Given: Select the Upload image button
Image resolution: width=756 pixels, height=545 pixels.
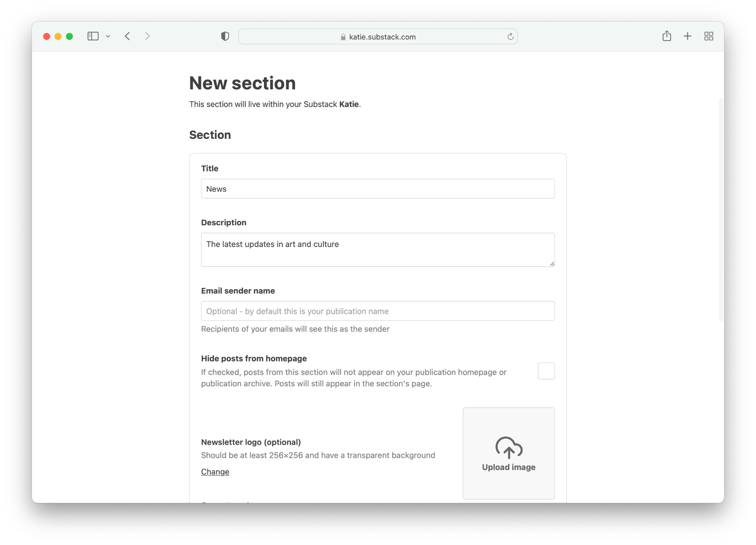Looking at the screenshot, I should [x=508, y=453].
